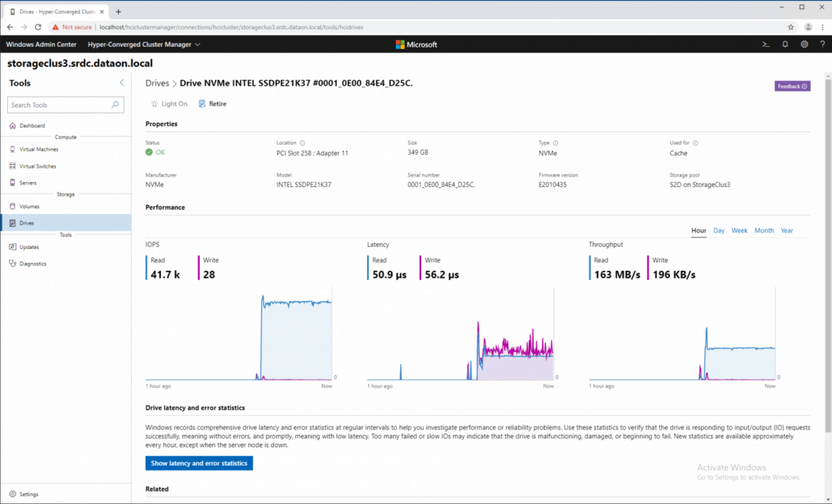Select the Day time range tab

coord(719,231)
